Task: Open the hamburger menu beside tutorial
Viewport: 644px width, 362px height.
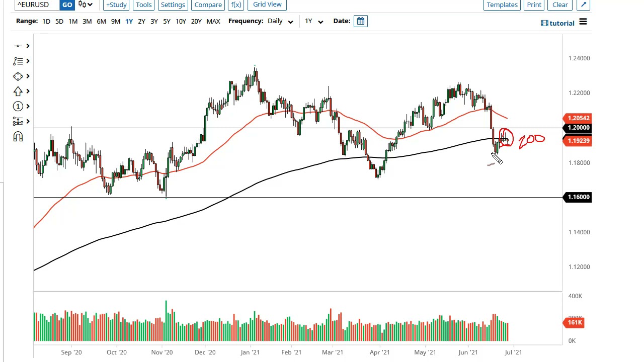Action: click(583, 22)
